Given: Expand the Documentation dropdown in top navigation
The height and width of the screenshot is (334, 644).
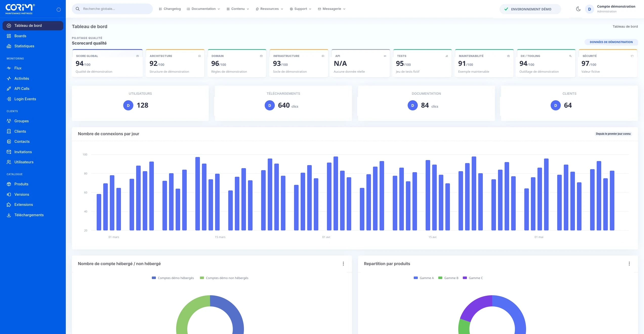Looking at the screenshot, I should pyautogui.click(x=203, y=9).
